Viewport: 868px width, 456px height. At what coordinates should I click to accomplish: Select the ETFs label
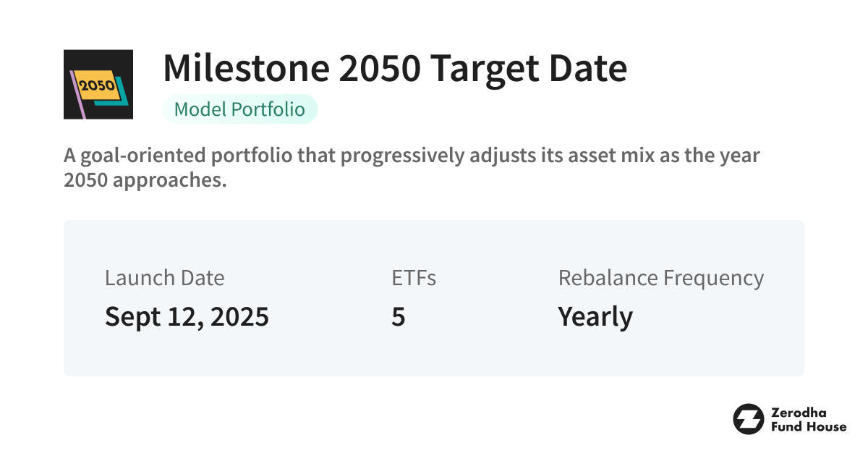coord(414,278)
